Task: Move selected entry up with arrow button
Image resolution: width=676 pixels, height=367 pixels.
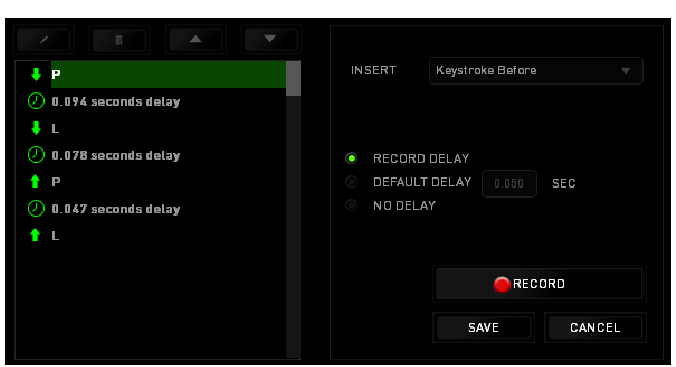Action: tap(195, 40)
